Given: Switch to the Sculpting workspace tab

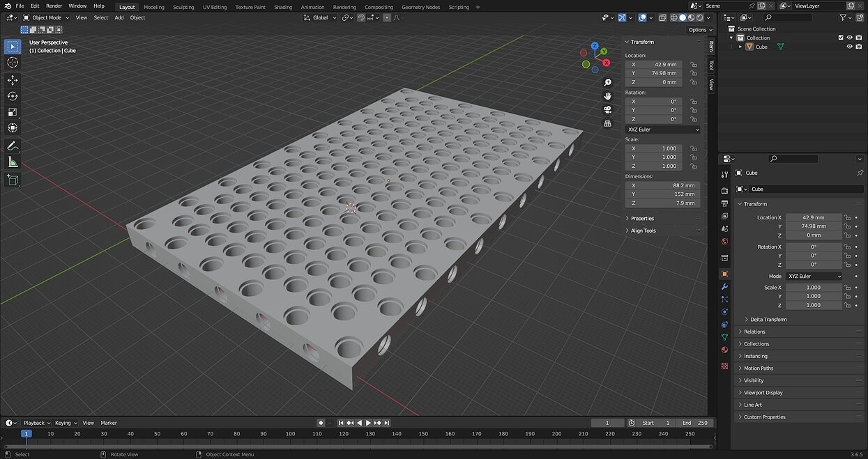Looking at the screenshot, I should pos(183,7).
